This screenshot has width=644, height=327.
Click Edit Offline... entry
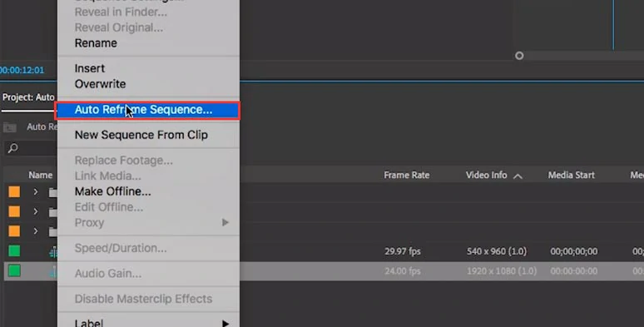coord(109,207)
